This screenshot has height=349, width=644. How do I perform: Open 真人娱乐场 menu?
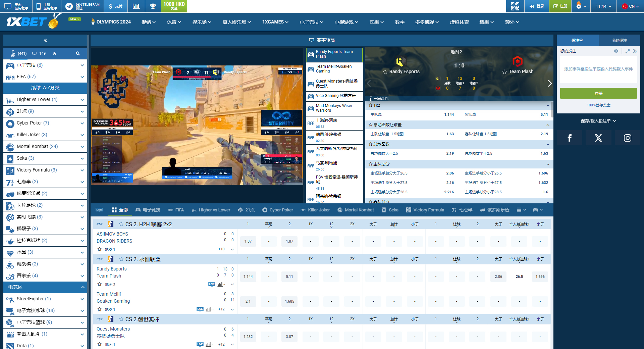coord(236,22)
